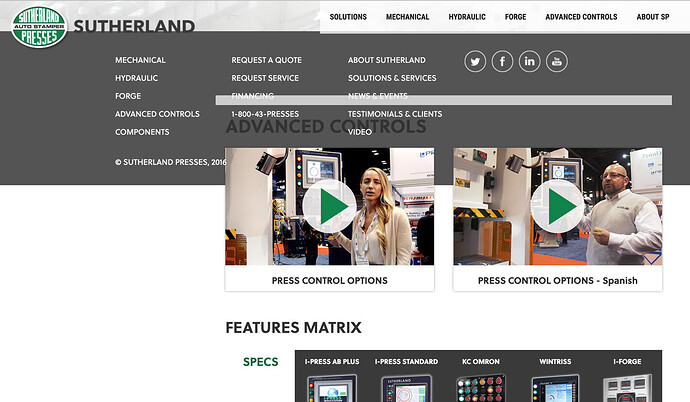690x402 pixels.
Task: Click the I-FORGE controller image
Action: click(627, 387)
